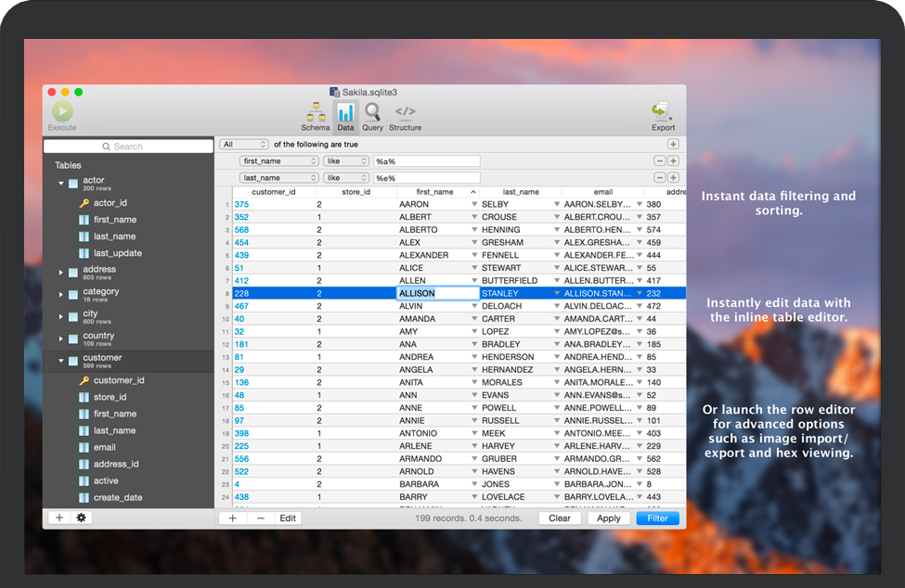Click the Clear button
Viewport: 905px width, 588px height.
coord(560,518)
